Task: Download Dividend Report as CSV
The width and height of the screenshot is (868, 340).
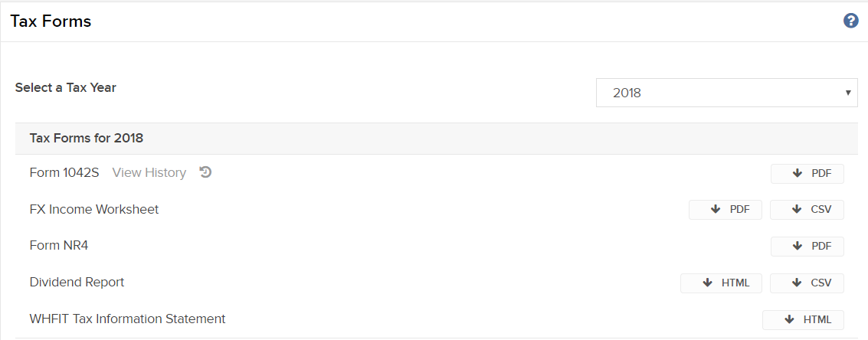Action: click(807, 283)
